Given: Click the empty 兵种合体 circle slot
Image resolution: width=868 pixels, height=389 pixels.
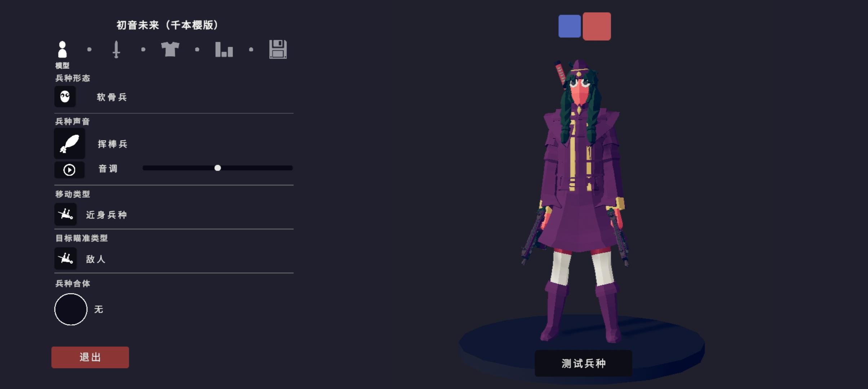Looking at the screenshot, I should [71, 309].
